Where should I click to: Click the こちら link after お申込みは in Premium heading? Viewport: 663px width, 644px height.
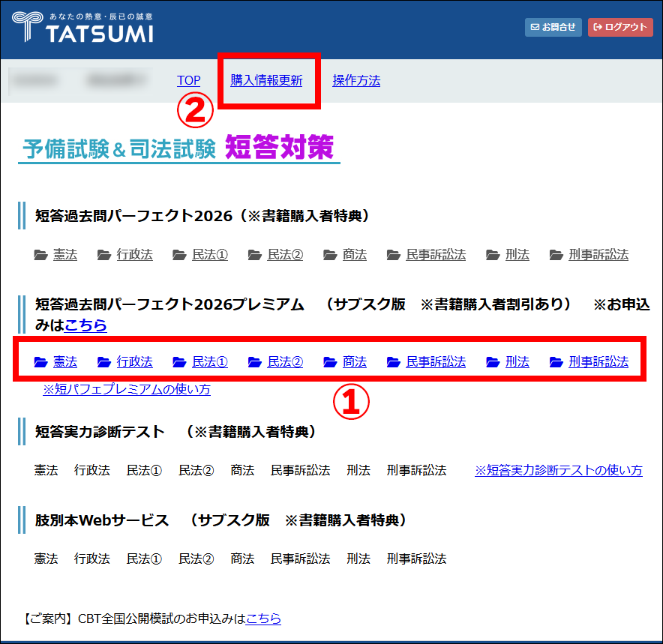tap(85, 325)
